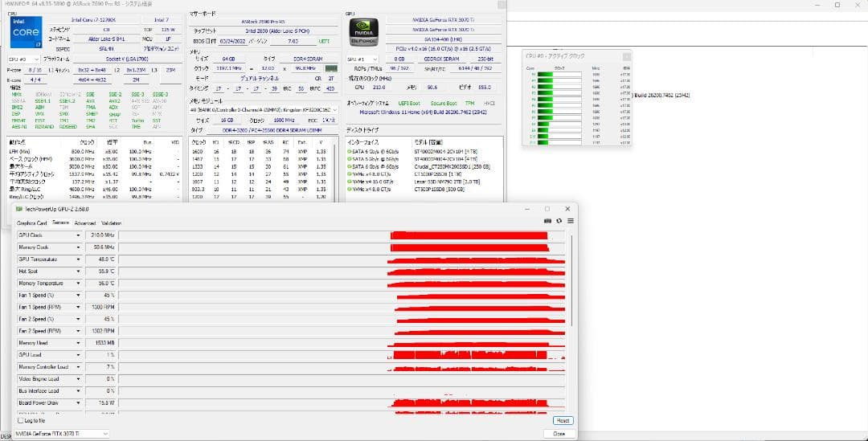
Task: Open the Board Power Draw dropdown
Action: click(x=78, y=402)
